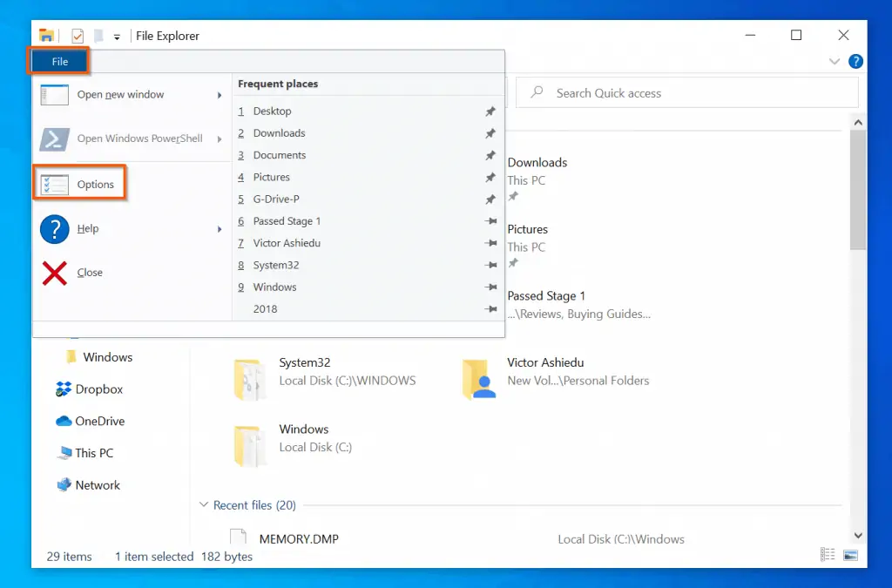Select the System32 folder icon in content pane

click(249, 379)
